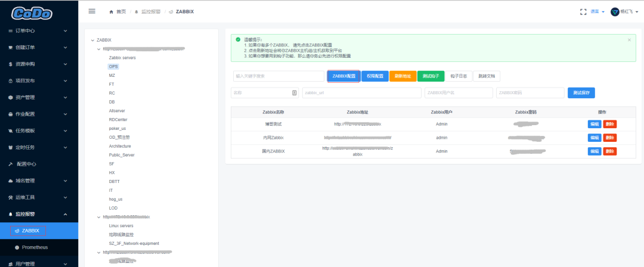Expand the 订单中心 sidebar menu
Image resolution: width=644 pixels, height=267 pixels.
click(39, 30)
